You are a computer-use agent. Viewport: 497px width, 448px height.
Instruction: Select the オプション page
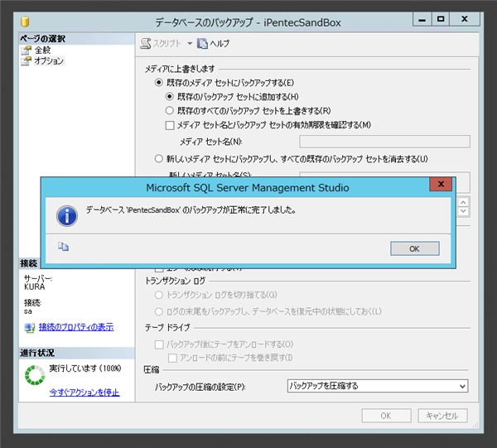tap(49, 60)
